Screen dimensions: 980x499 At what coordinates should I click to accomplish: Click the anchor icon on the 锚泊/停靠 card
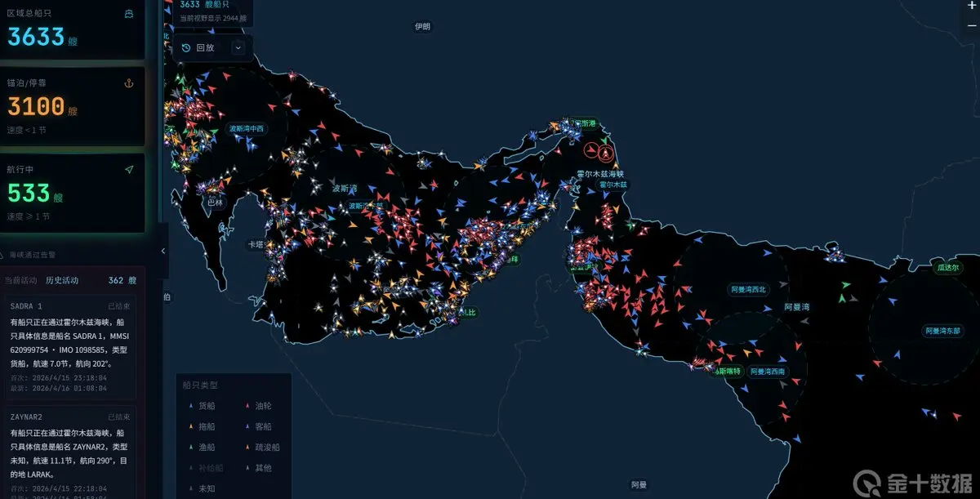(128, 83)
